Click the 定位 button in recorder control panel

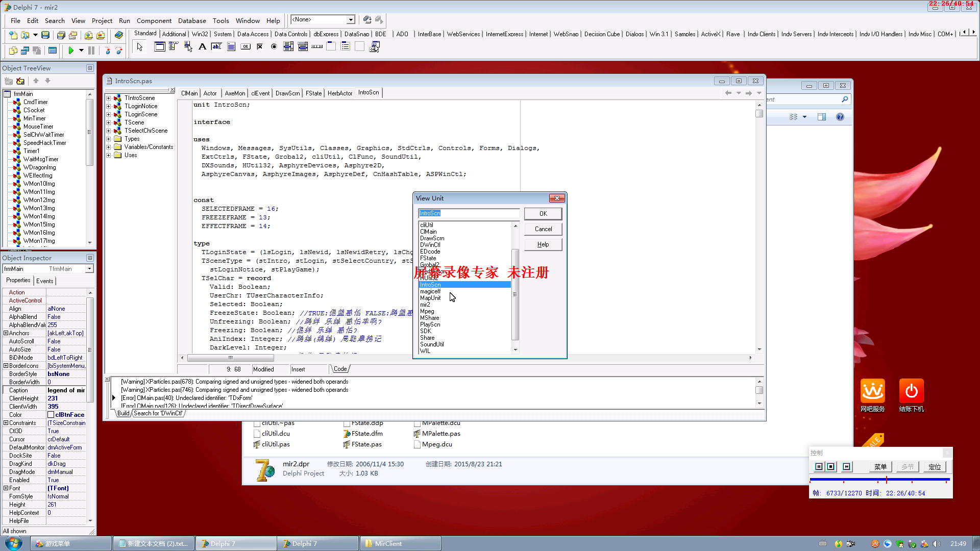click(x=935, y=467)
